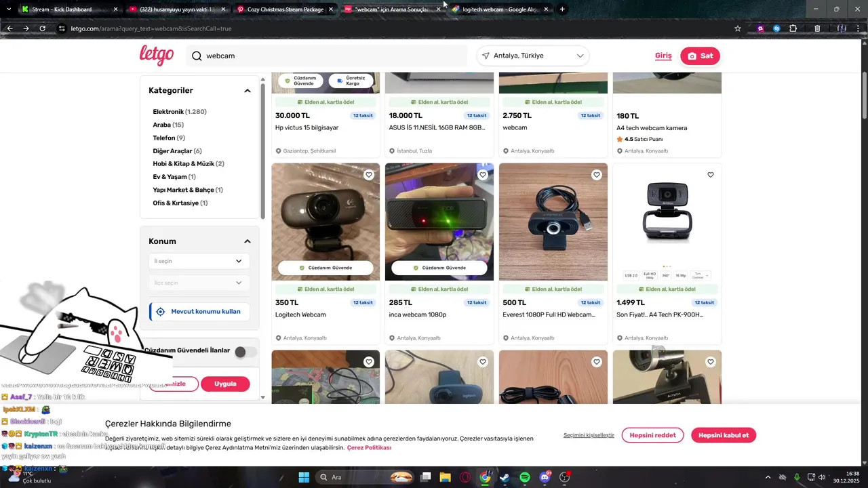The width and height of the screenshot is (868, 488).
Task: Click the search magnifier icon in letgo search
Action: point(197,56)
